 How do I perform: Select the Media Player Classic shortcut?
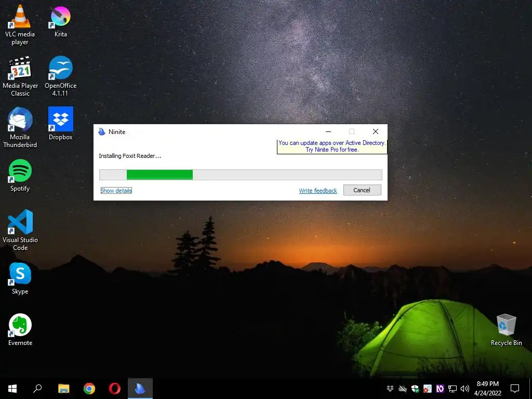20,76
